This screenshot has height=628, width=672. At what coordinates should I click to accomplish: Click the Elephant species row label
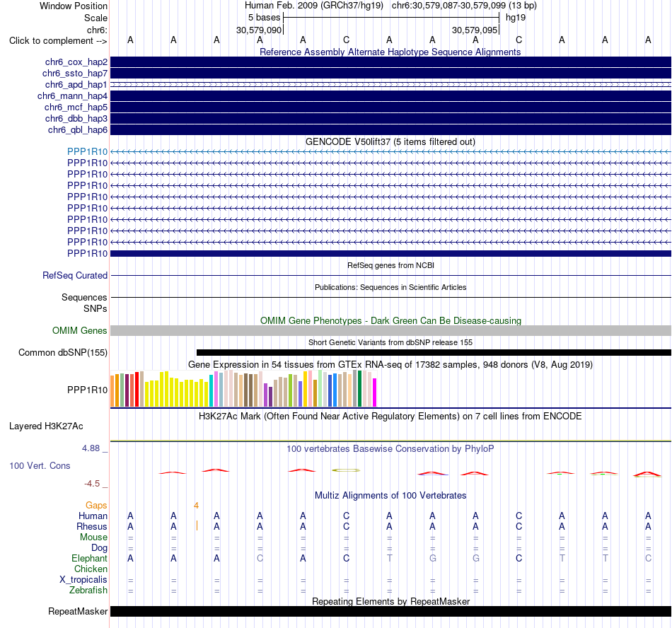click(90, 558)
